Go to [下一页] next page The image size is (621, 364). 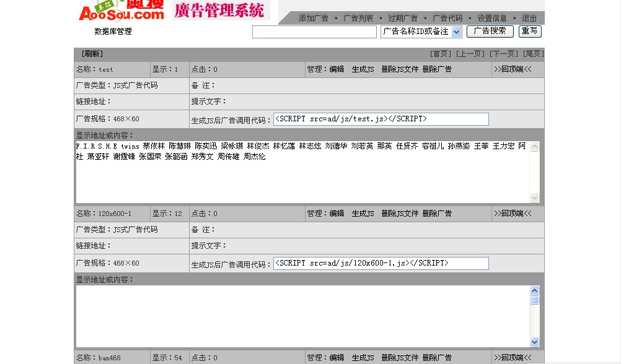point(504,54)
